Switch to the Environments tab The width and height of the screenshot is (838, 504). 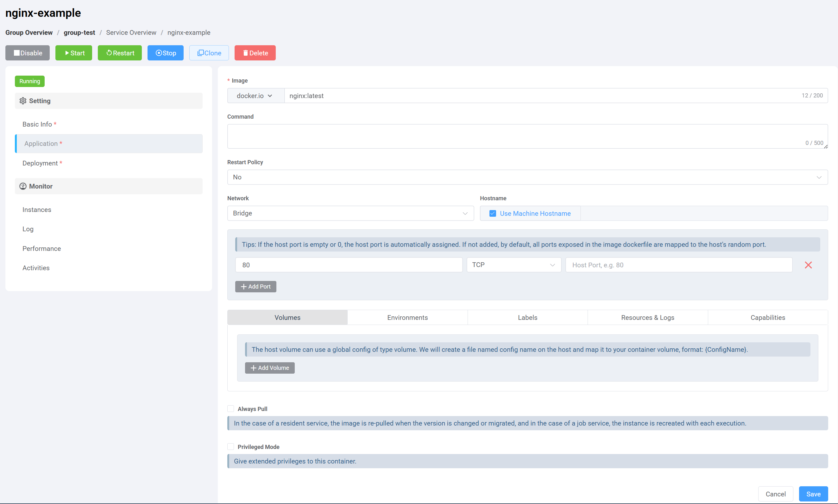pyautogui.click(x=407, y=318)
